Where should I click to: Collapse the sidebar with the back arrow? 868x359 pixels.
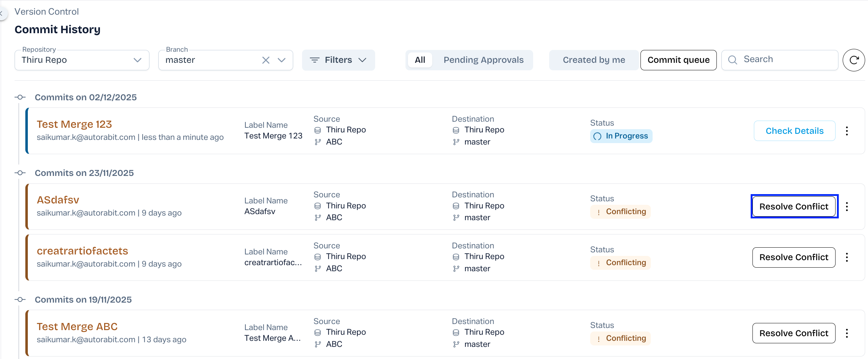[2, 14]
